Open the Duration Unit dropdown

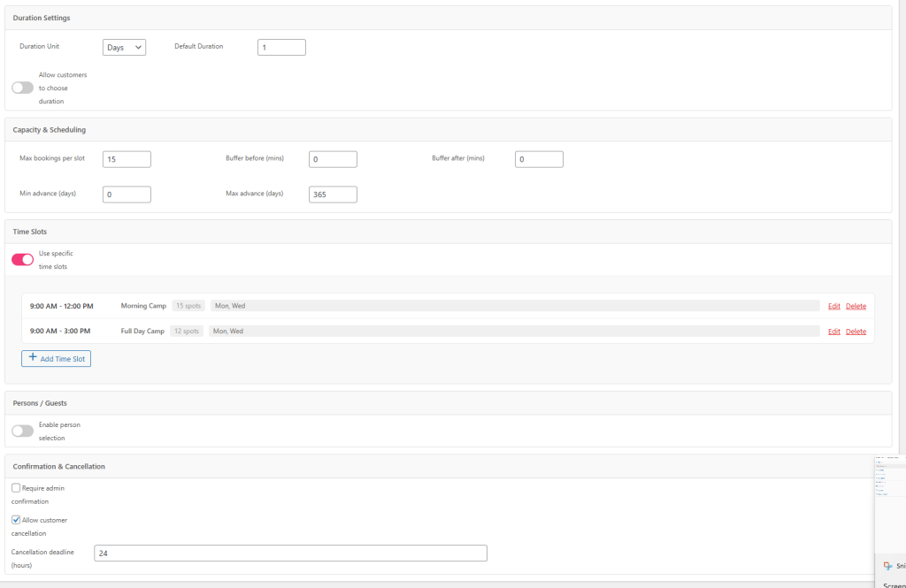[124, 48]
